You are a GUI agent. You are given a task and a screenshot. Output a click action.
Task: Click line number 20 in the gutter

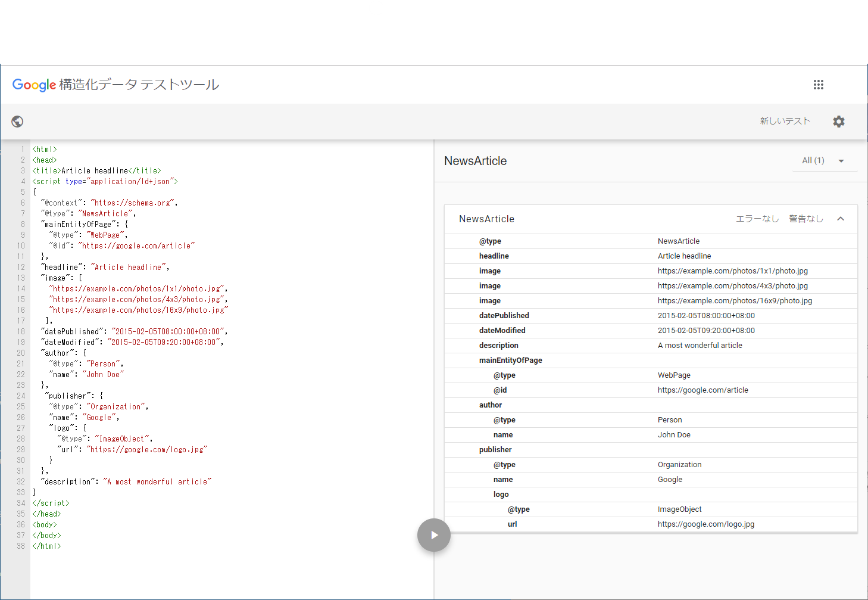21,353
